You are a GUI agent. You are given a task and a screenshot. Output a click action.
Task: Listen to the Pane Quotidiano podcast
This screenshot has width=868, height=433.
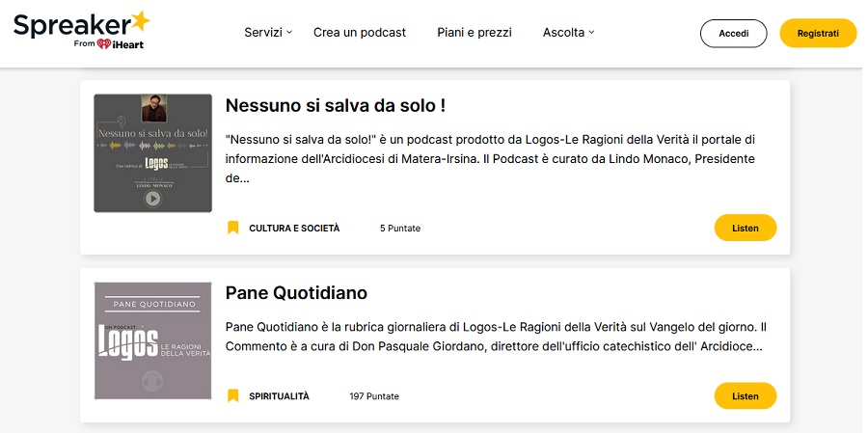pos(746,396)
